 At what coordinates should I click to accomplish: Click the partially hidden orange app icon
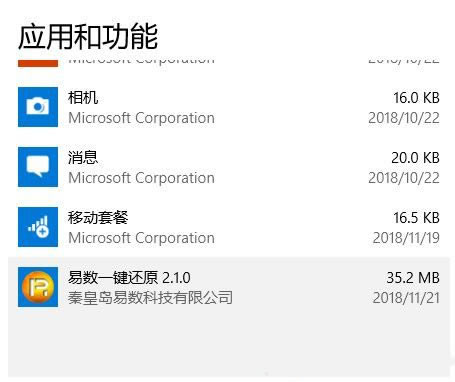[x=38, y=63]
